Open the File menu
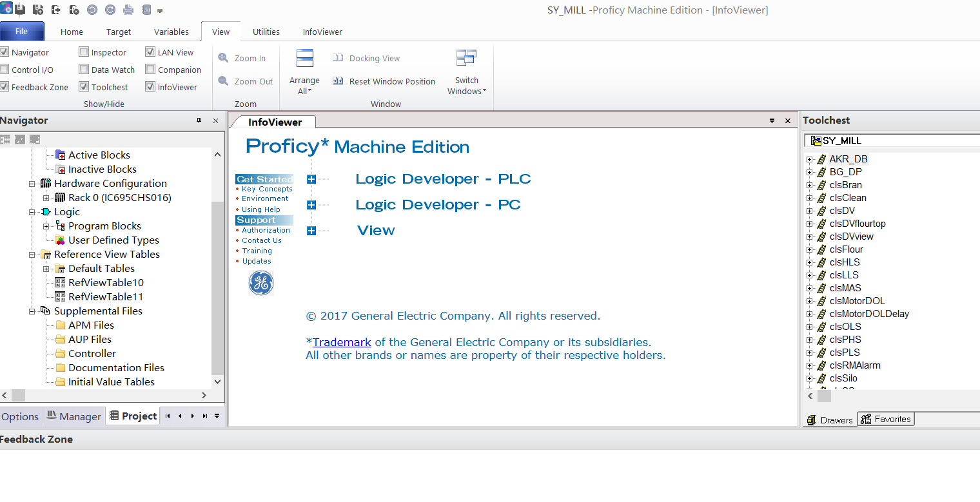 (x=22, y=32)
